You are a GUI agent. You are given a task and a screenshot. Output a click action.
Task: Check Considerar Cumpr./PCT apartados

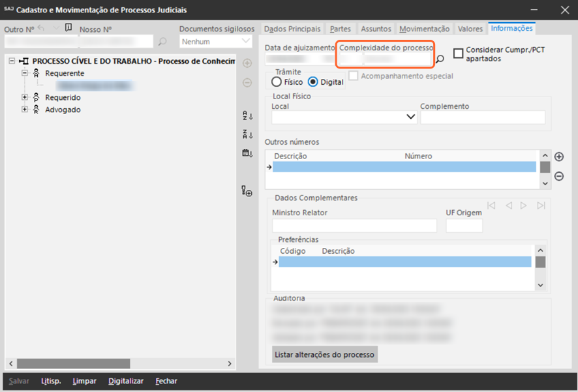point(459,53)
